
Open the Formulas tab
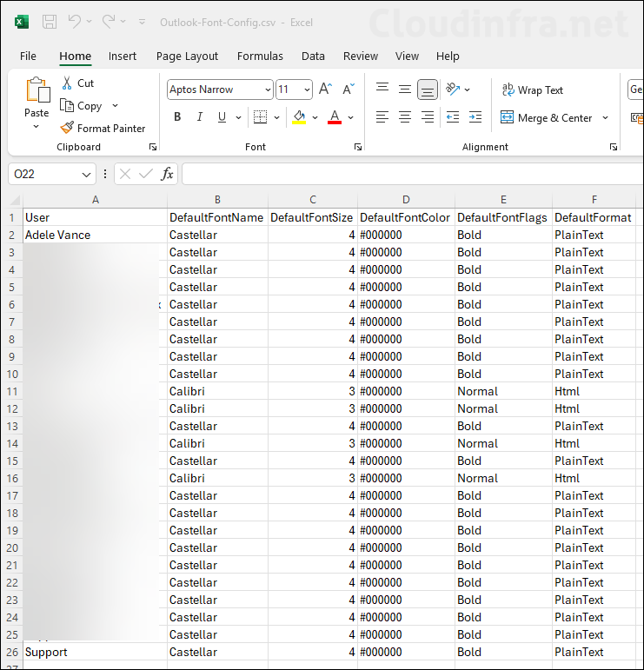[260, 56]
